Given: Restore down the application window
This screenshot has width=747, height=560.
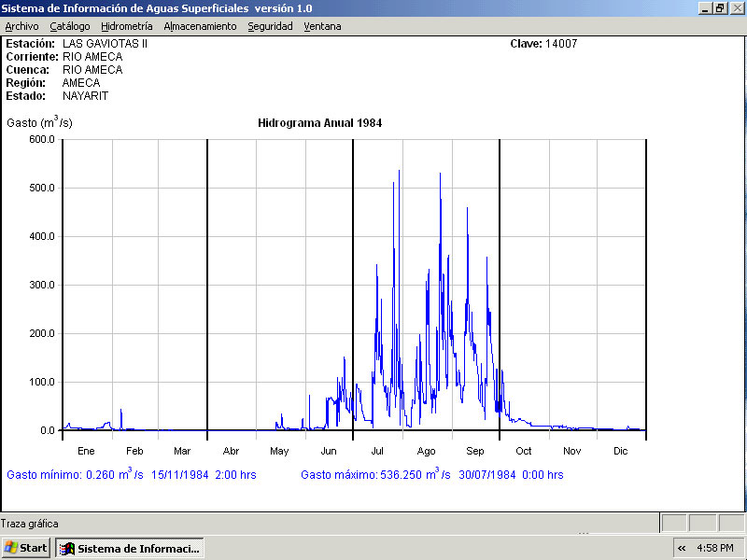Looking at the screenshot, I should (720, 7).
